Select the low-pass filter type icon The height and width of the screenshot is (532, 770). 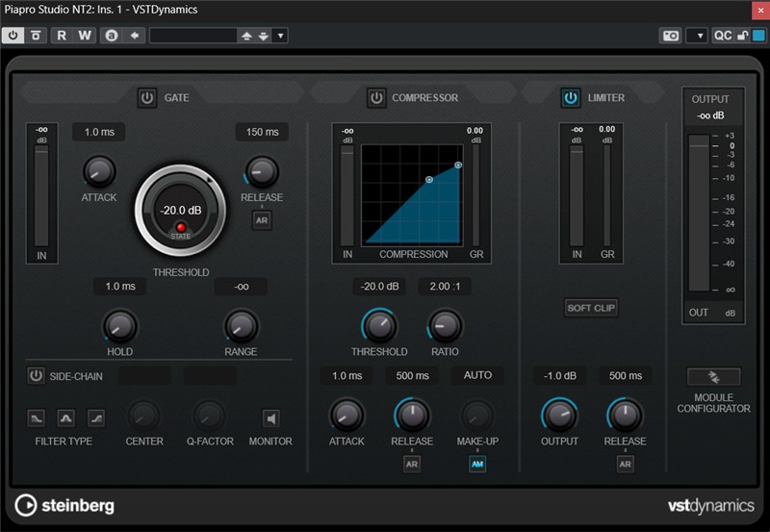point(37,418)
